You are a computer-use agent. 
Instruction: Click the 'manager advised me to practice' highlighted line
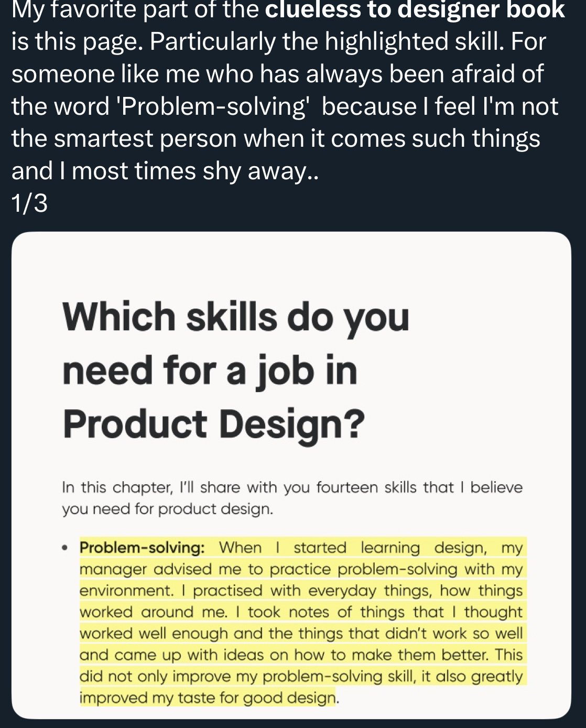pyautogui.click(x=206, y=570)
